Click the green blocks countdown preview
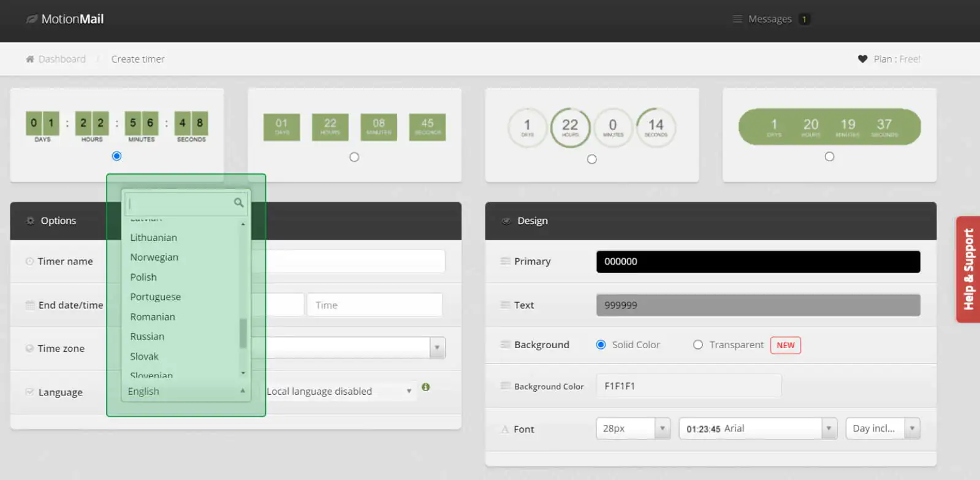This screenshot has width=980, height=480. [x=354, y=127]
